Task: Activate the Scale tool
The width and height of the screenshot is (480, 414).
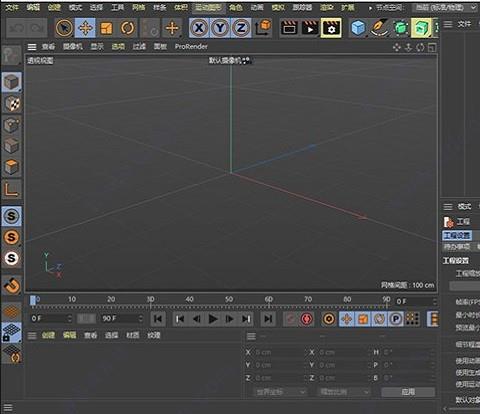Action: [106, 28]
